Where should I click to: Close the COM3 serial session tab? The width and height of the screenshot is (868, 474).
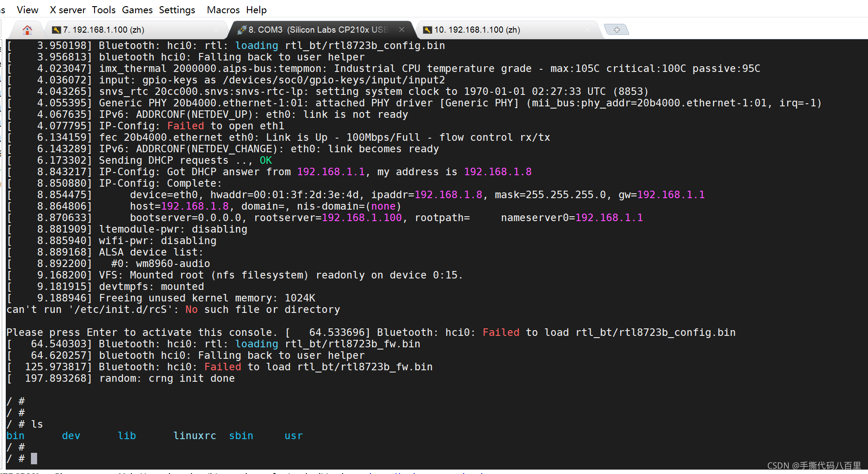(402, 29)
